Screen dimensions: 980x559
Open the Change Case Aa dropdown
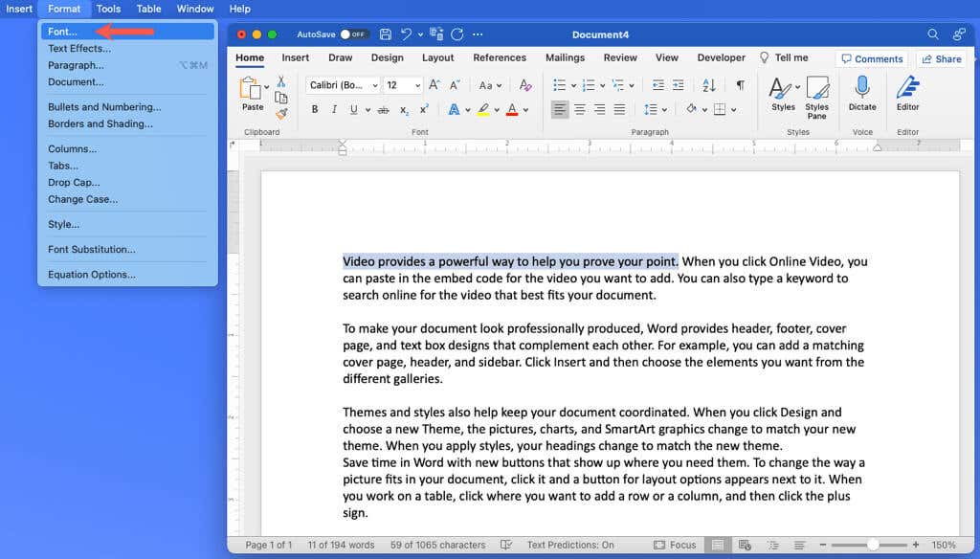click(x=490, y=85)
